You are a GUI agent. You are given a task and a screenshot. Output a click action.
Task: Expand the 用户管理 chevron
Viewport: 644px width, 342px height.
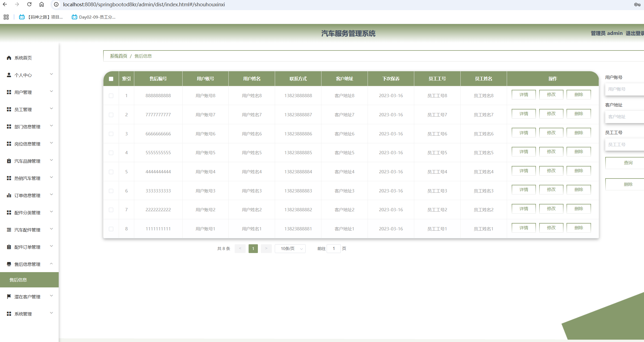pos(51,91)
